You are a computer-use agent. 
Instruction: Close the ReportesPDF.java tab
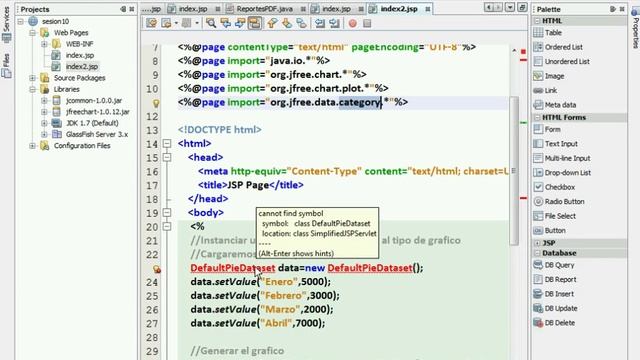click(x=303, y=9)
